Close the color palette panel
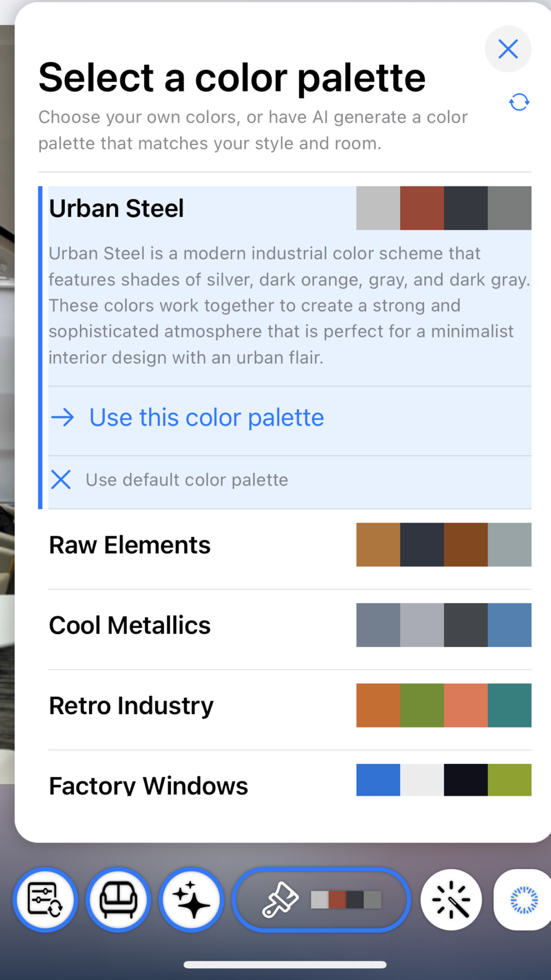551x980 pixels. point(507,49)
